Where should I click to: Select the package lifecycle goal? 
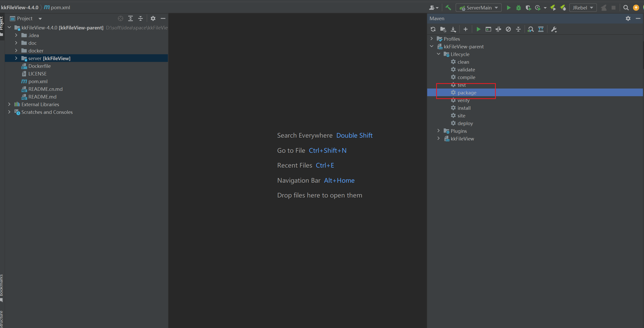pos(467,93)
